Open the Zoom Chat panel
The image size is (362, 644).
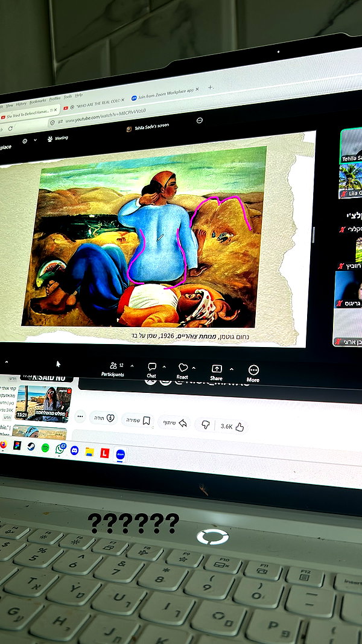[151, 370]
